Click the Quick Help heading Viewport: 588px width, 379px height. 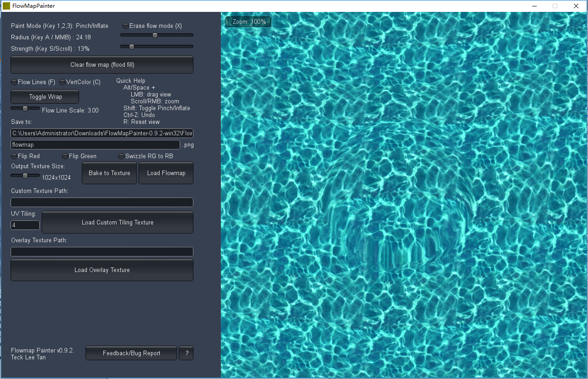point(131,81)
